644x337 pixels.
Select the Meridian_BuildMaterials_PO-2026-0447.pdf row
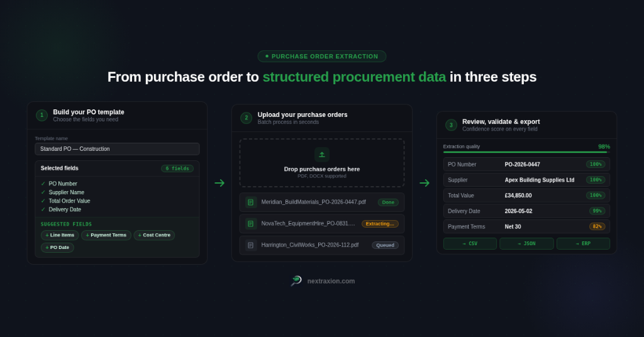[x=322, y=202]
